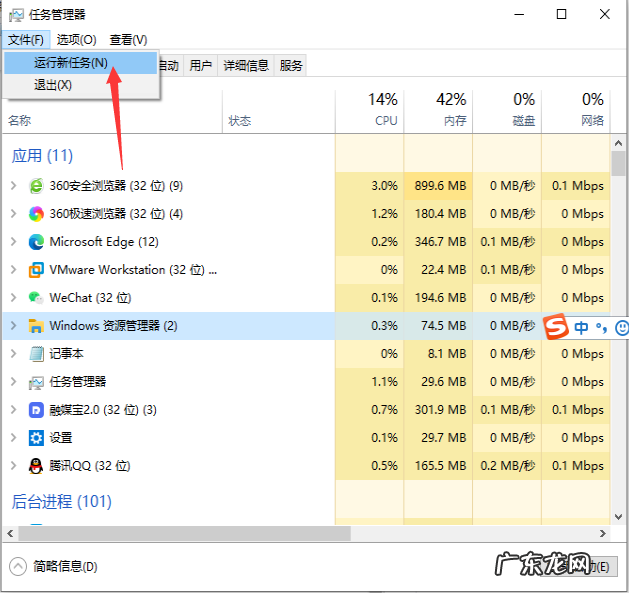Expand the VMware Workstation process group
Viewport: 629px width, 593px height.
[x=14, y=269]
